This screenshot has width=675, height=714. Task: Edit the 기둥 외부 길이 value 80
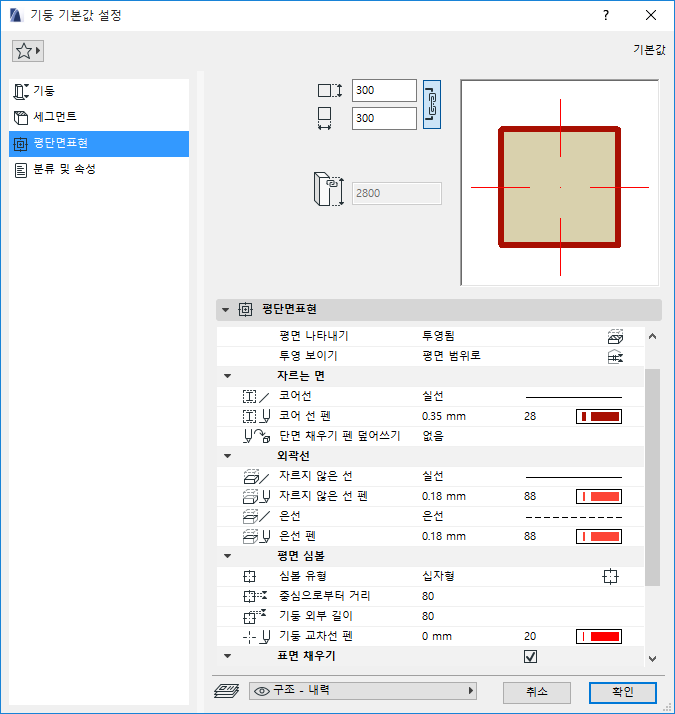pyautogui.click(x=428, y=617)
